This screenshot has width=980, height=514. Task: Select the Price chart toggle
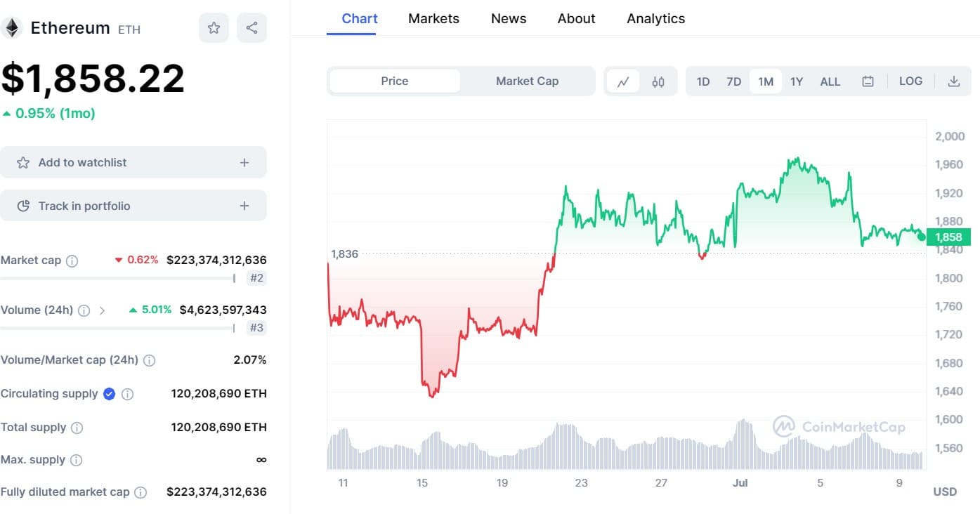(395, 81)
